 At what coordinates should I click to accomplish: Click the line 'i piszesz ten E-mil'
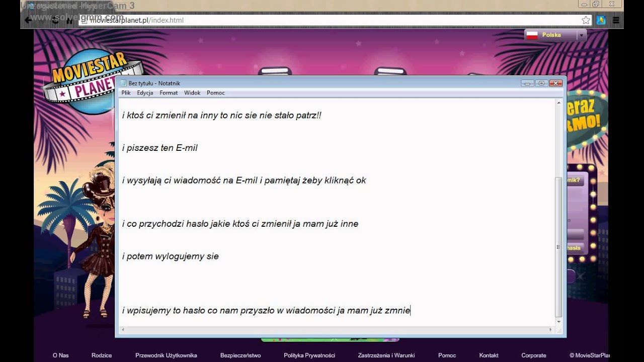pos(160,148)
